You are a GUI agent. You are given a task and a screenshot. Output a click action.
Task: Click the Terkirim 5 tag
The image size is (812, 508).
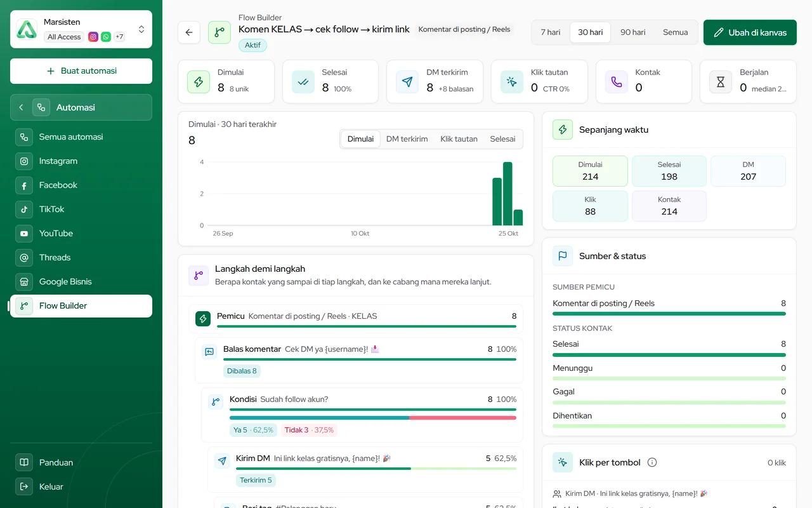click(256, 481)
